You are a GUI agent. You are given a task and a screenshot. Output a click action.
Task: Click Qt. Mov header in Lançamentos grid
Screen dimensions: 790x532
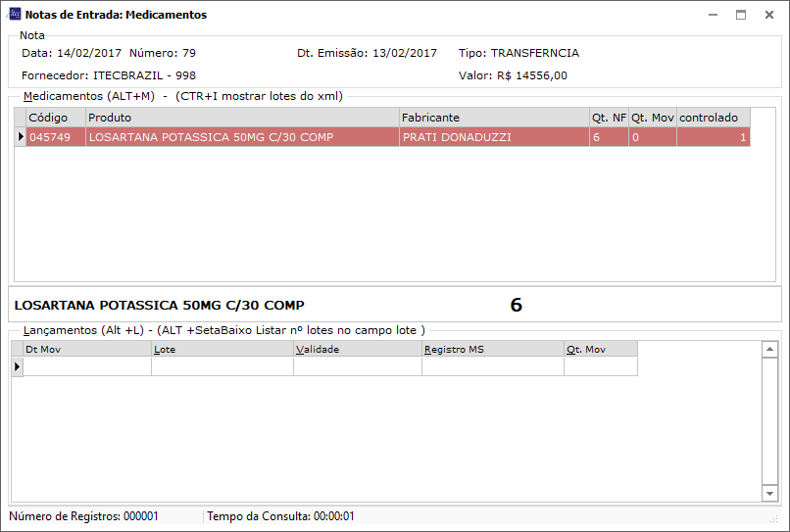pos(601,349)
